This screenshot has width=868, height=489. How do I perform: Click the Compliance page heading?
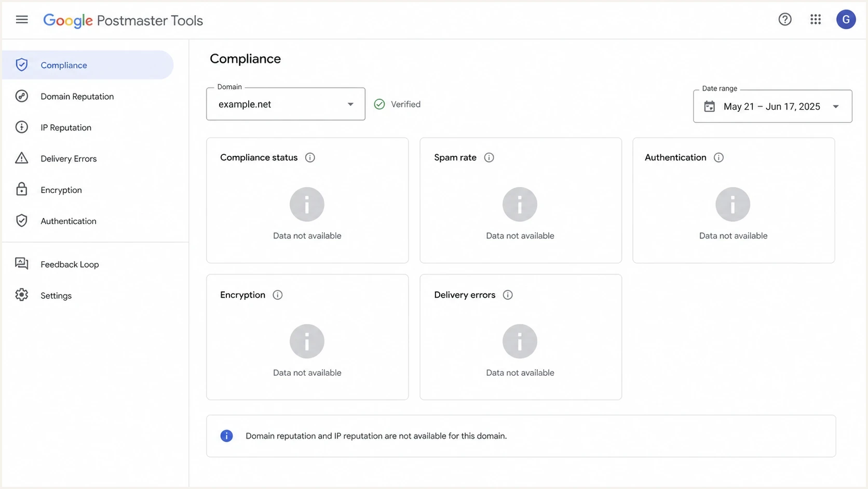point(245,59)
